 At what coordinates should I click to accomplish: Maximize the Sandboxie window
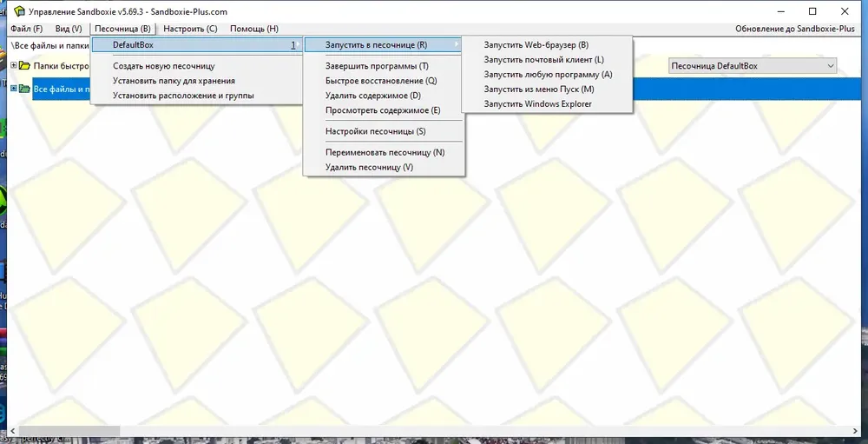(x=812, y=11)
